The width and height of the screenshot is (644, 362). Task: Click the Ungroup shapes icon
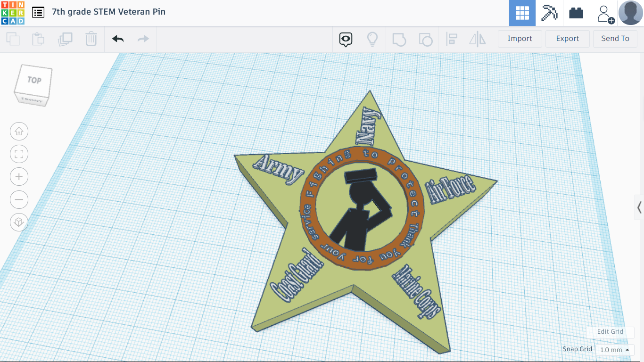pyautogui.click(x=425, y=39)
